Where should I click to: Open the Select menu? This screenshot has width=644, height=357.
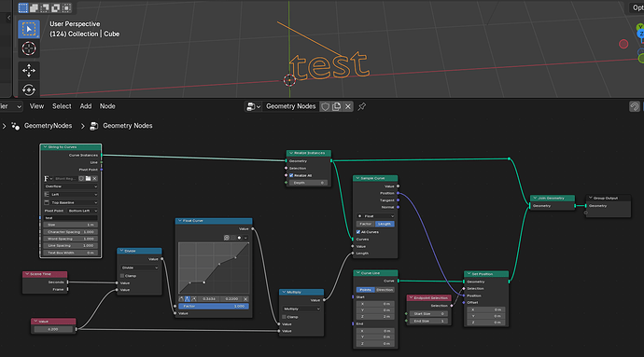pos(62,106)
